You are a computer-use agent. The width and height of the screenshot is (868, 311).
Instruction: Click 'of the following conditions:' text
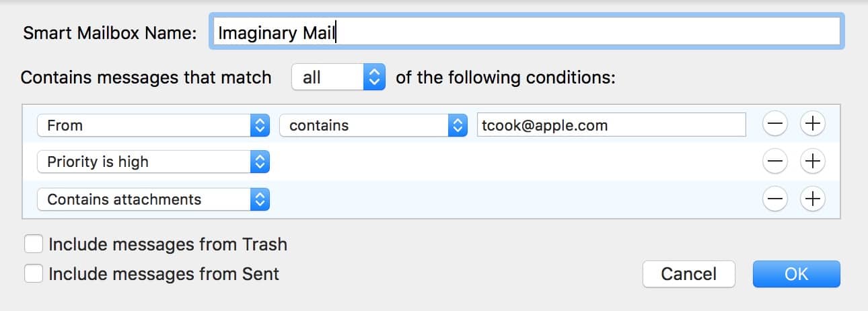coord(505,77)
